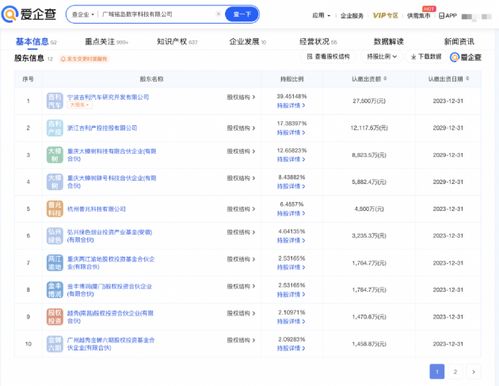
Task: Open row 1 shareholder company name link
Action: pos(108,97)
